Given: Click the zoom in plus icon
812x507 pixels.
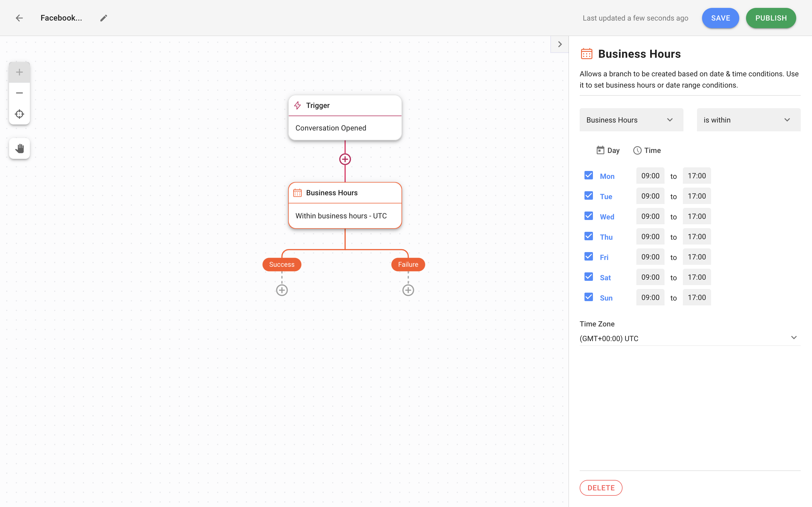Looking at the screenshot, I should click(x=19, y=72).
